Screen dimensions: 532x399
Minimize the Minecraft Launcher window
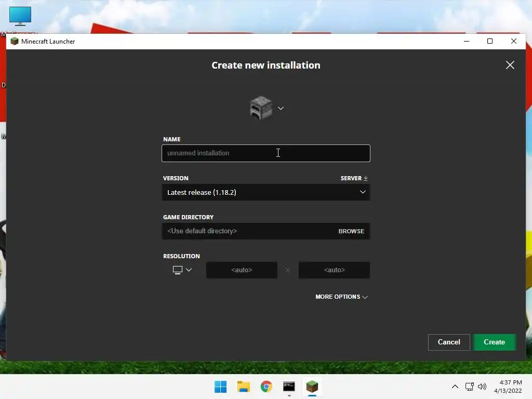(x=467, y=42)
